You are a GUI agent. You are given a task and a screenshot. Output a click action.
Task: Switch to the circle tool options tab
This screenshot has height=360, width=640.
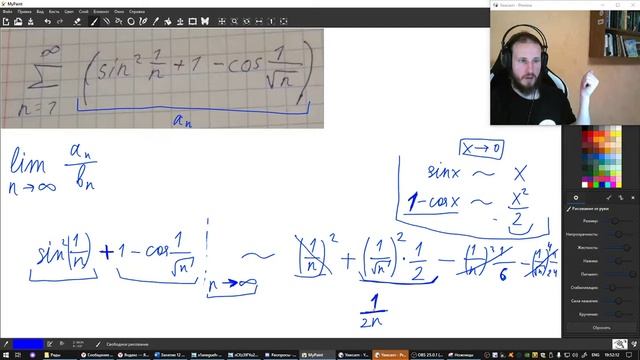pyautogui.click(x=576, y=198)
